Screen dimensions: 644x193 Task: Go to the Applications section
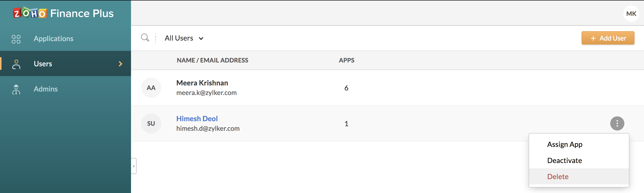pos(53,39)
